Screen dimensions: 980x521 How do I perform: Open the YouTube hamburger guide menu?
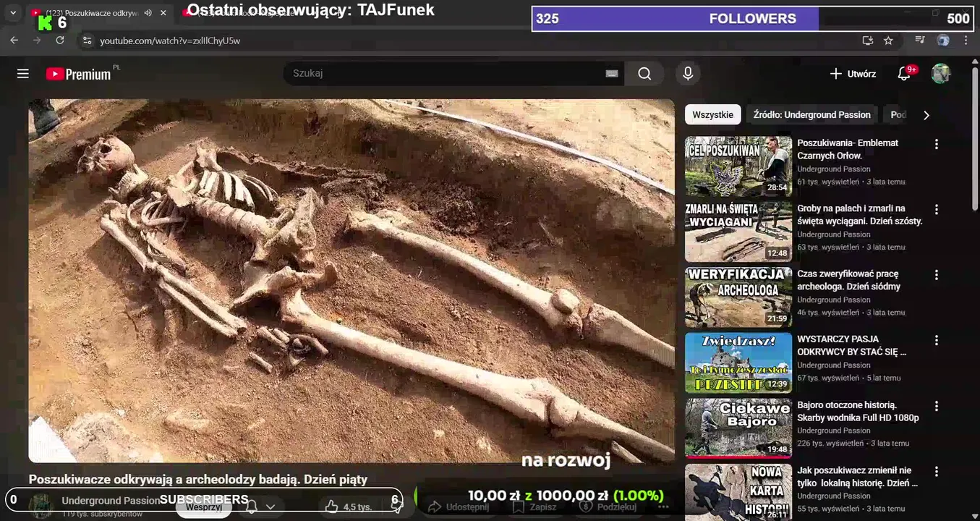23,74
